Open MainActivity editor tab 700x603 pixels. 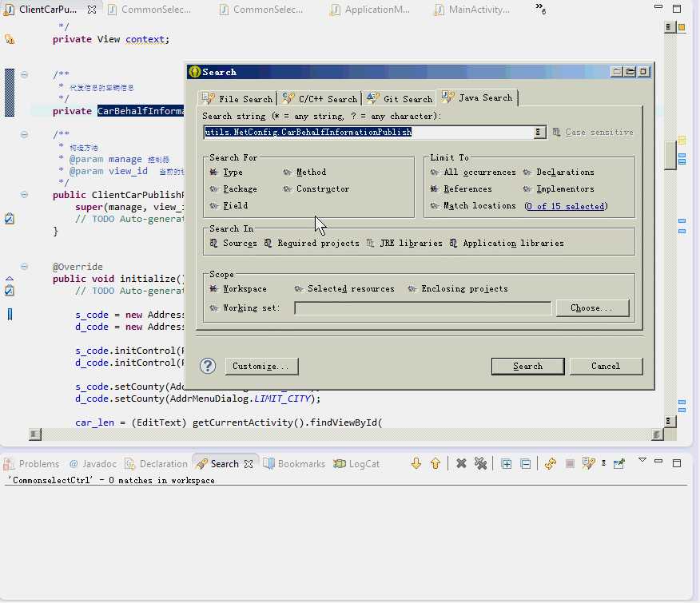pos(472,10)
